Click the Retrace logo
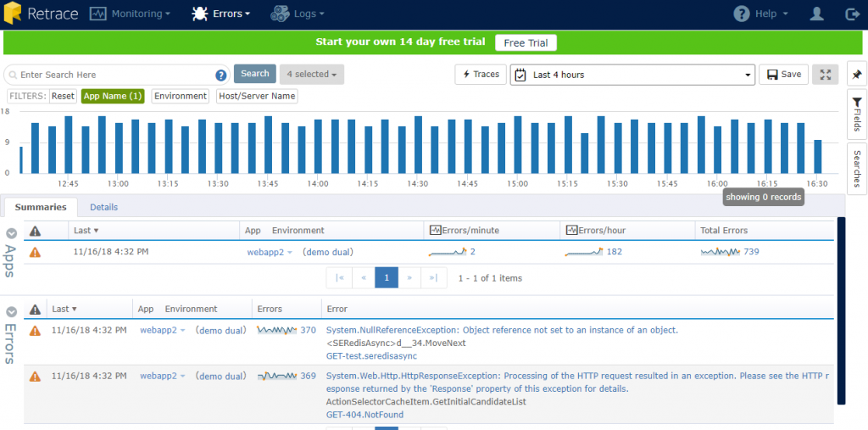868x430 pixels. point(41,14)
